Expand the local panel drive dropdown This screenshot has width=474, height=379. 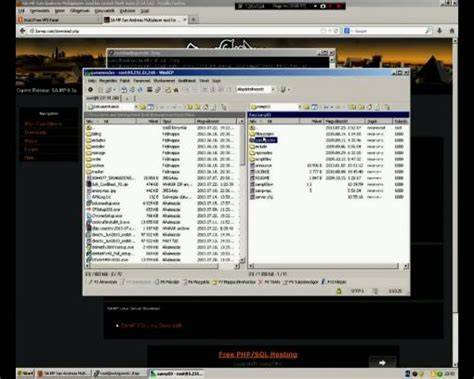136,107
